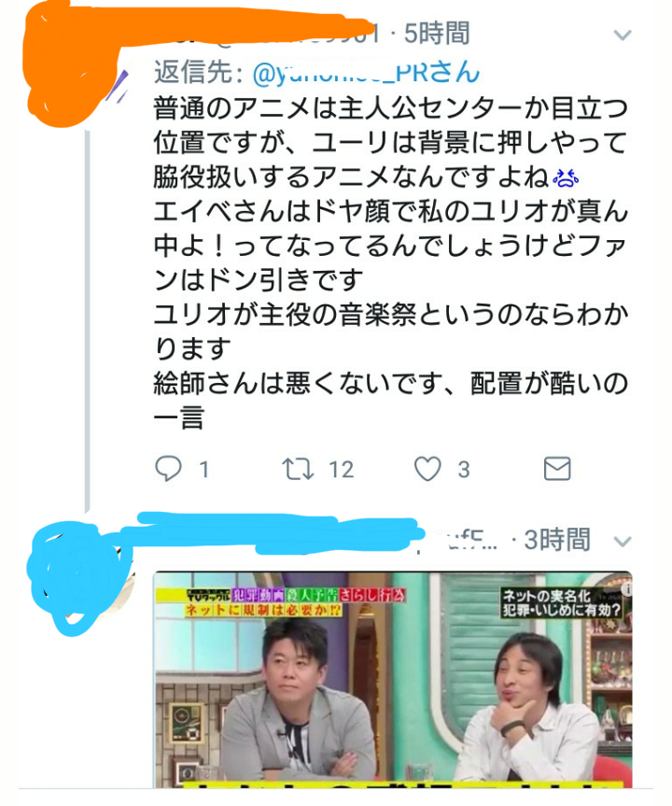Screen dimensions: 672x806
Task: Open first tweet text starting with 普通のアニメ
Action: tap(390, 262)
